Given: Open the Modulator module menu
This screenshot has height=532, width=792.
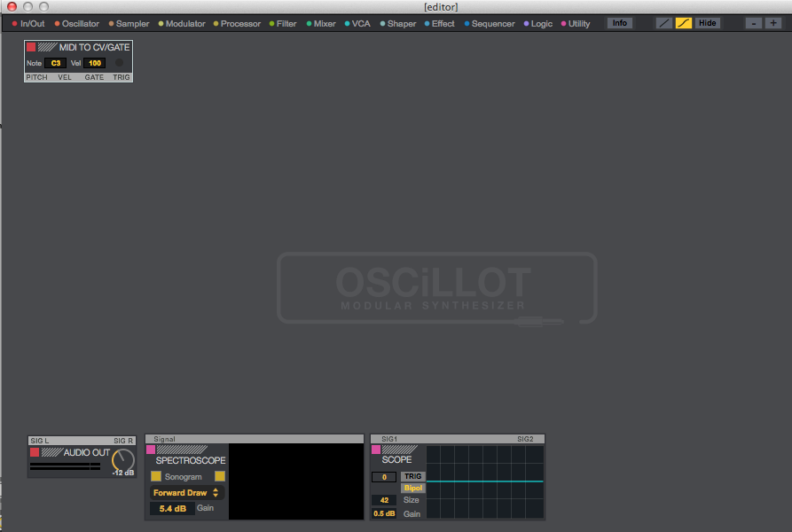Looking at the screenshot, I should pos(182,24).
